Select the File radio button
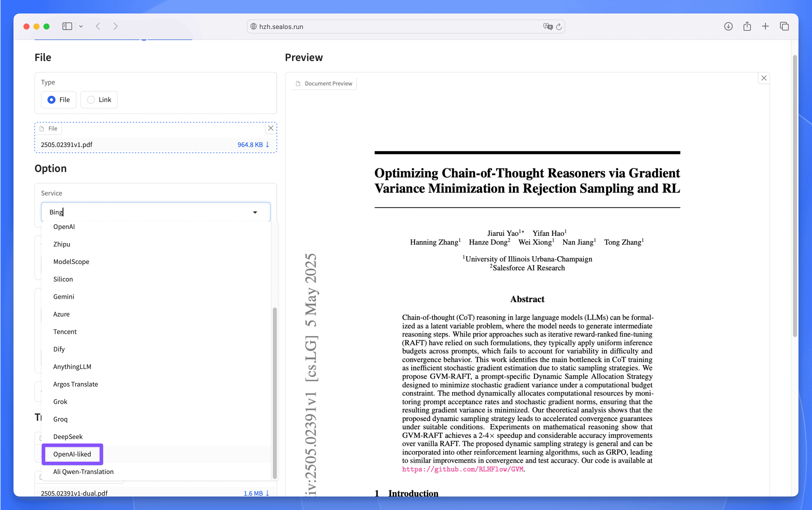 59,100
